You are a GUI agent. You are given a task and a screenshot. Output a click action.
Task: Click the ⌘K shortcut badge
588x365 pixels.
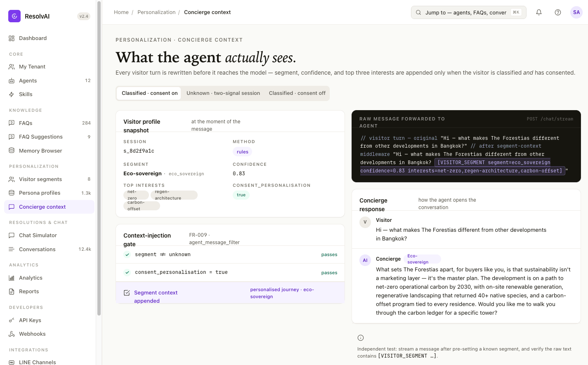516,12
